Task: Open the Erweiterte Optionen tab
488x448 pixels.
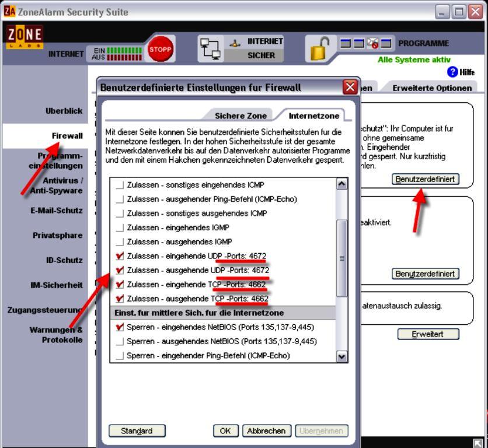Action: pos(432,88)
